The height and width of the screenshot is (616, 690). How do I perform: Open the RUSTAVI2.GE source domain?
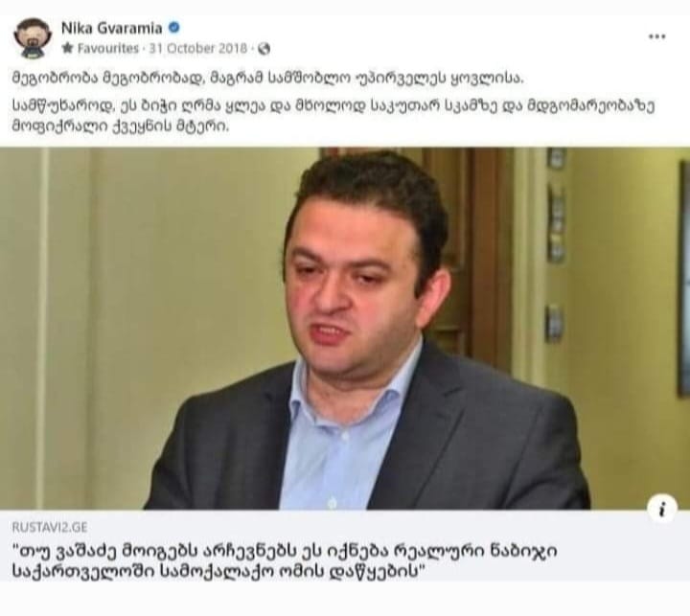coord(49,527)
